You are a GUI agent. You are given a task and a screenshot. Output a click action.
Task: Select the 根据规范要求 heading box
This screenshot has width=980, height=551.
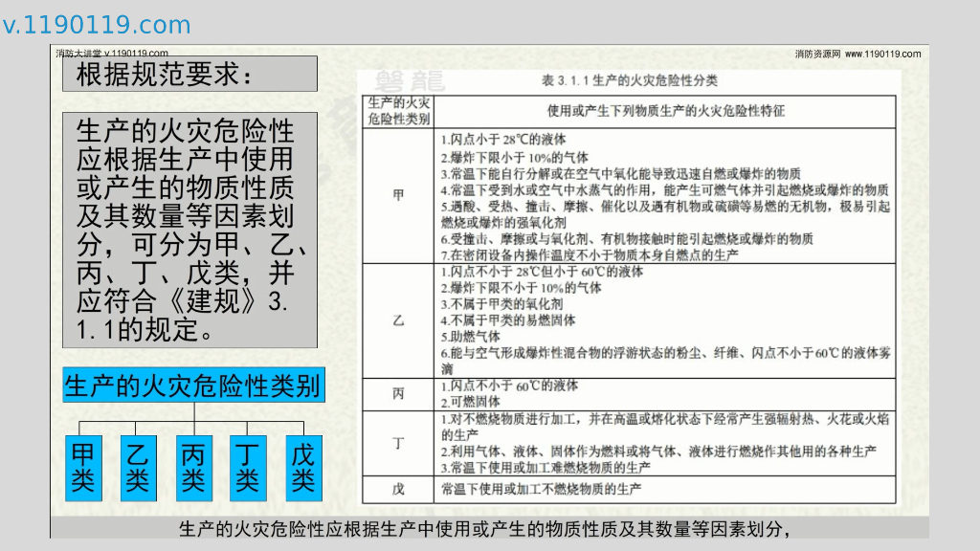tap(190, 74)
